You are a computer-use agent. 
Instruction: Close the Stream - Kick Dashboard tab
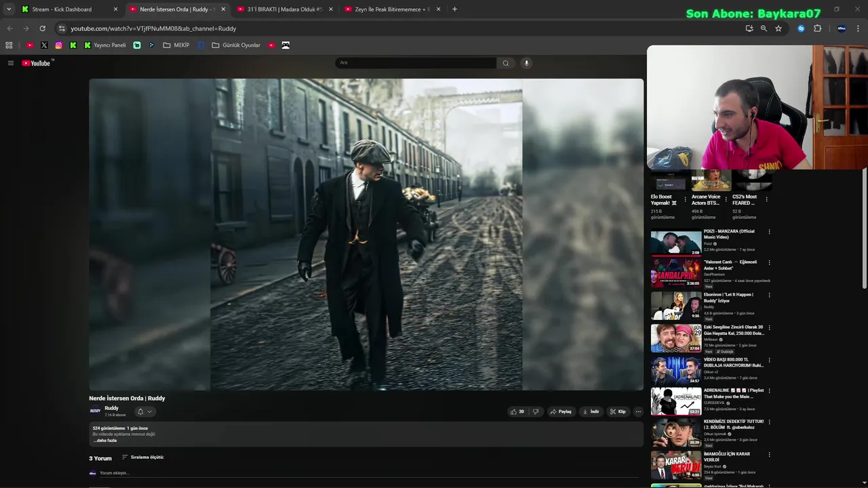[115, 9]
